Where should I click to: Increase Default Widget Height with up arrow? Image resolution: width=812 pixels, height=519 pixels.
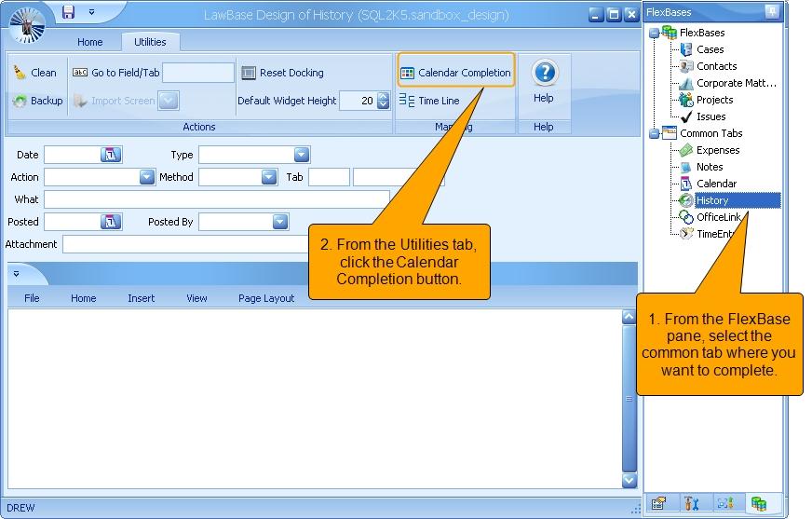384,96
